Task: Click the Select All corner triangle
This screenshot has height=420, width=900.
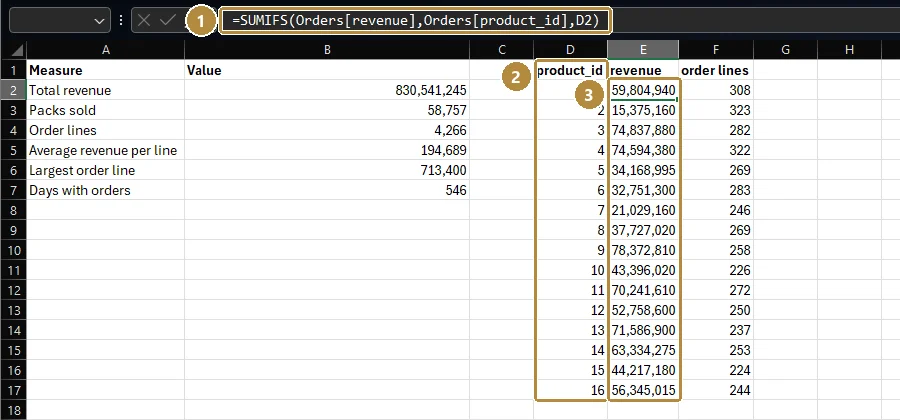Action: tap(17, 50)
